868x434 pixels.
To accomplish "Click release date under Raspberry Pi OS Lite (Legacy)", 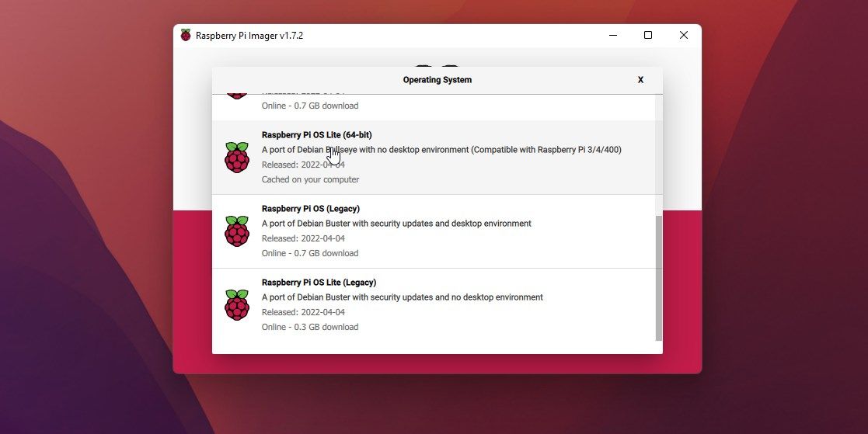I will coord(303,312).
